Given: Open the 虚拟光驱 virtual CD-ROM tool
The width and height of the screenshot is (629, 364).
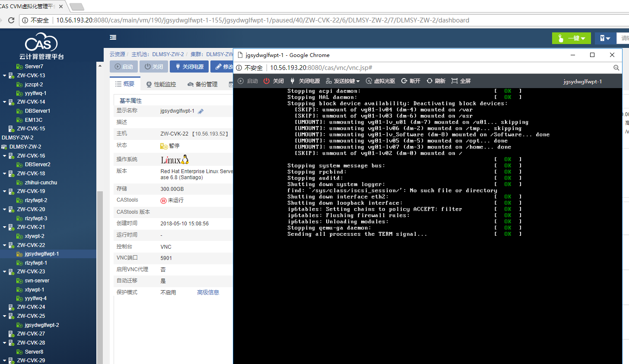Looking at the screenshot, I should click(x=381, y=81).
